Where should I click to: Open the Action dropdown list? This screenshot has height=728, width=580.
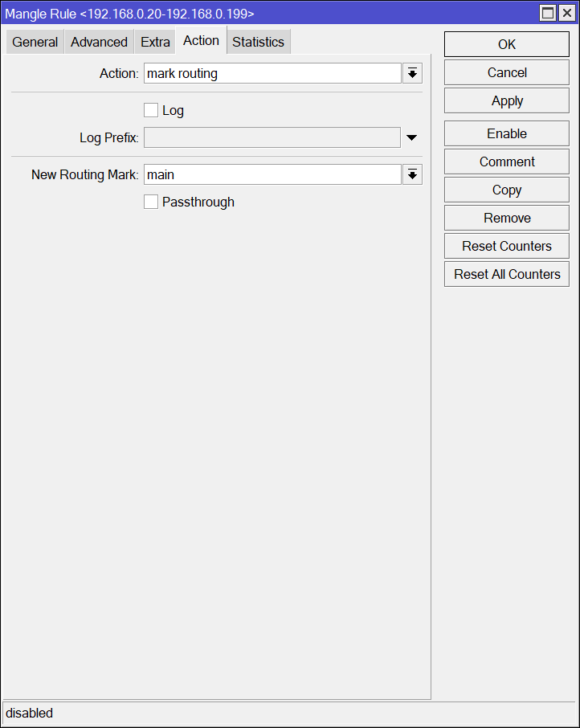412,74
